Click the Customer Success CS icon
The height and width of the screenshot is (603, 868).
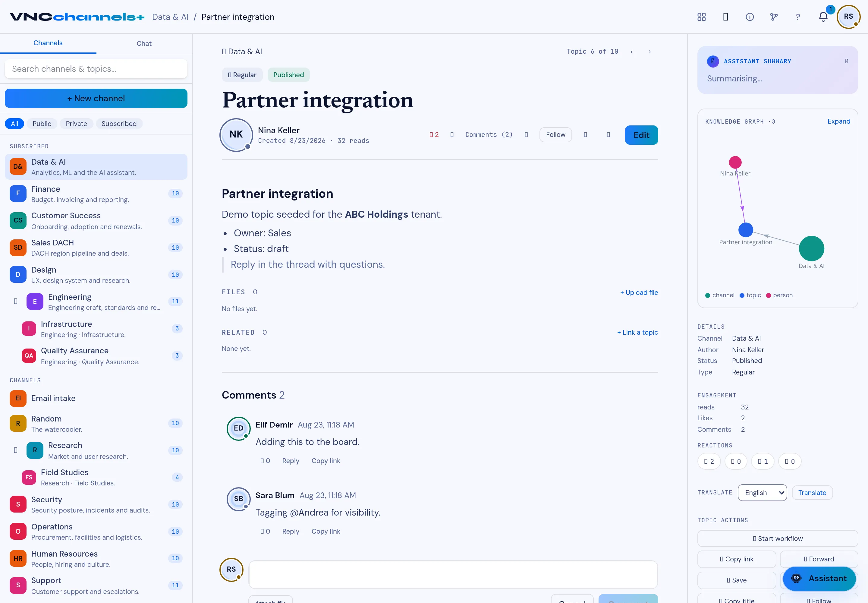click(18, 220)
